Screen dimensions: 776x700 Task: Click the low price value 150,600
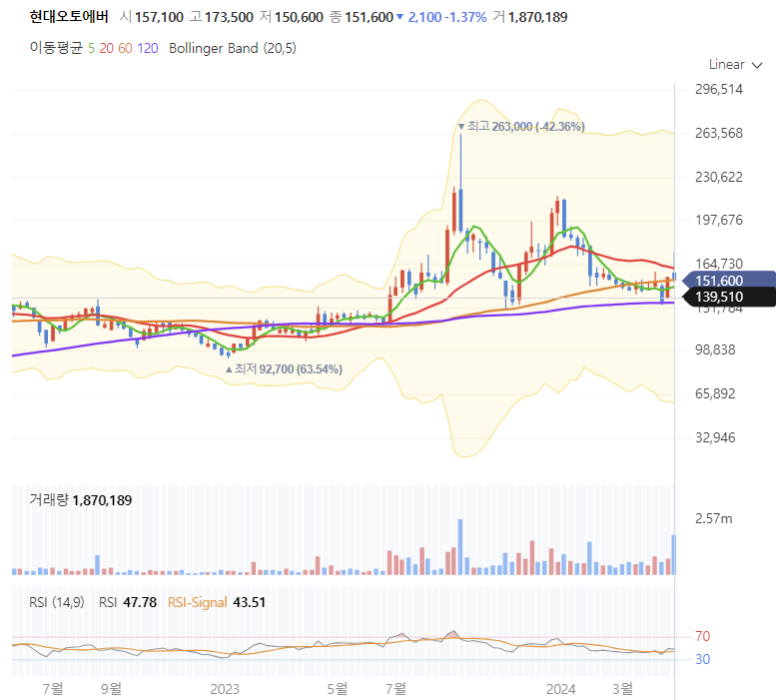point(299,17)
